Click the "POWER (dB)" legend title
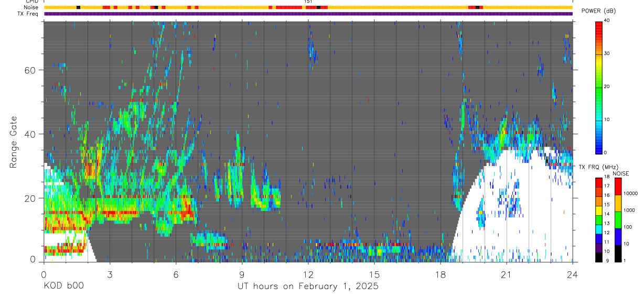Viewport: 644px width, 297px height. (x=598, y=11)
